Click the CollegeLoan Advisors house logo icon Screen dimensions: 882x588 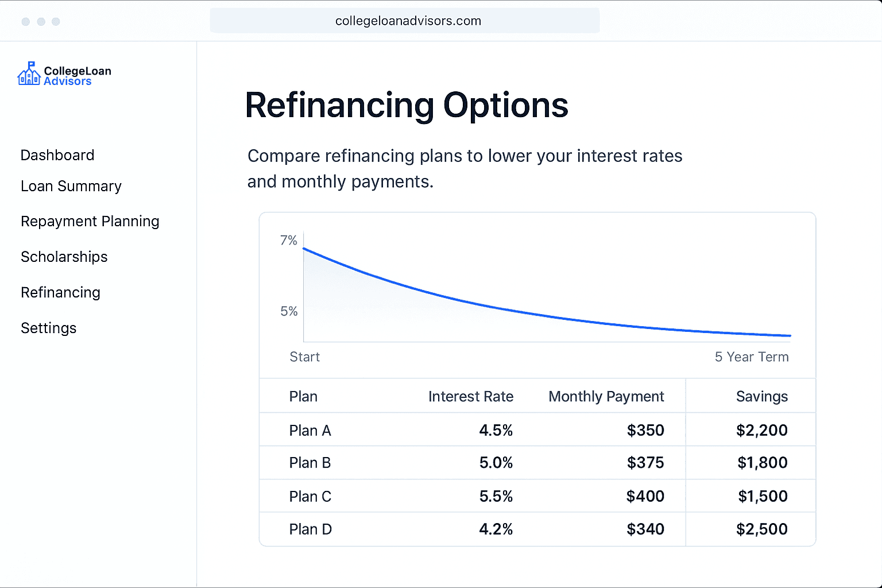[x=29, y=75]
